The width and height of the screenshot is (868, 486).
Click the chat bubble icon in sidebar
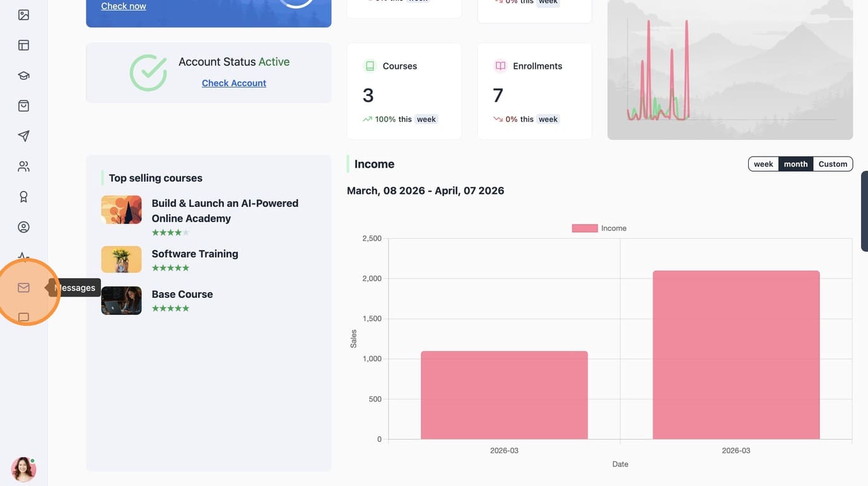pos(23,317)
